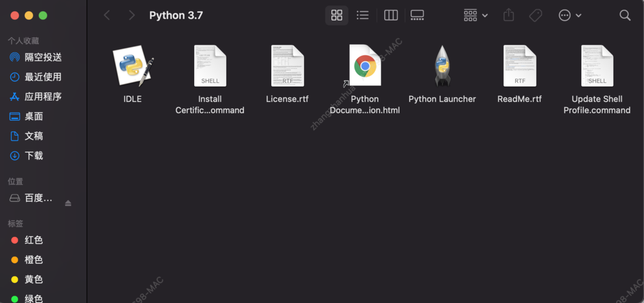Viewport: 644px width, 303px height.
Task: Open the more actions ellipsis menu
Action: pyautogui.click(x=570, y=16)
